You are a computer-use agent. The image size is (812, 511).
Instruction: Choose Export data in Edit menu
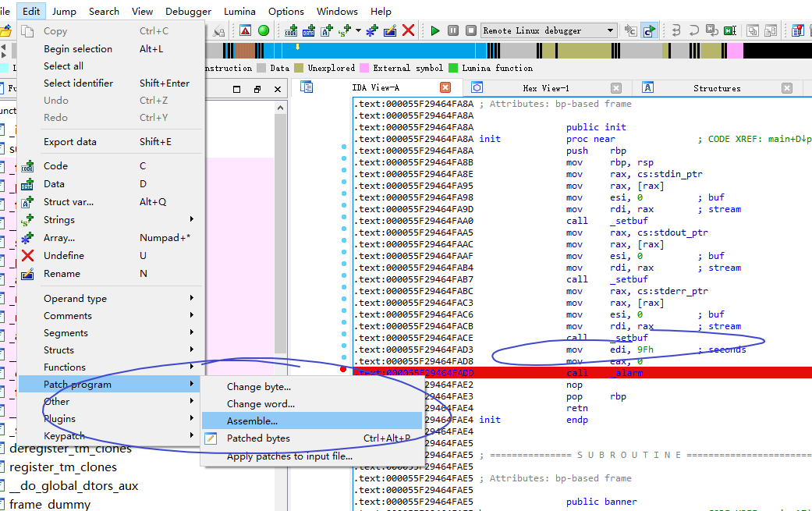111,141
